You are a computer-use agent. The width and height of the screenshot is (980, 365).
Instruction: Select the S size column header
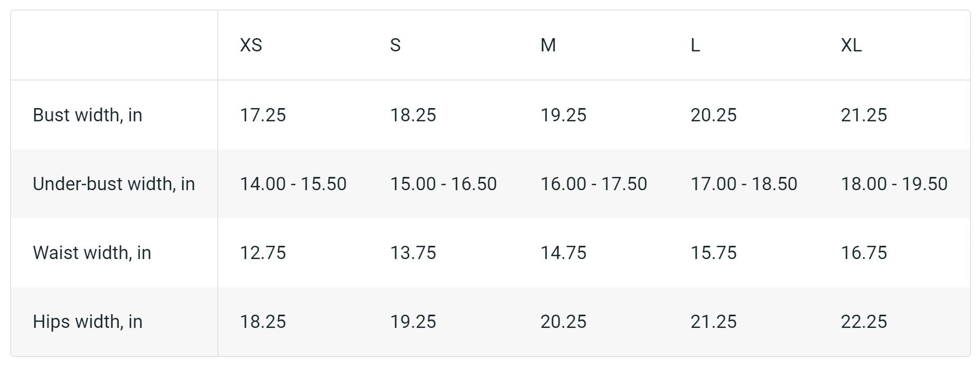click(395, 45)
